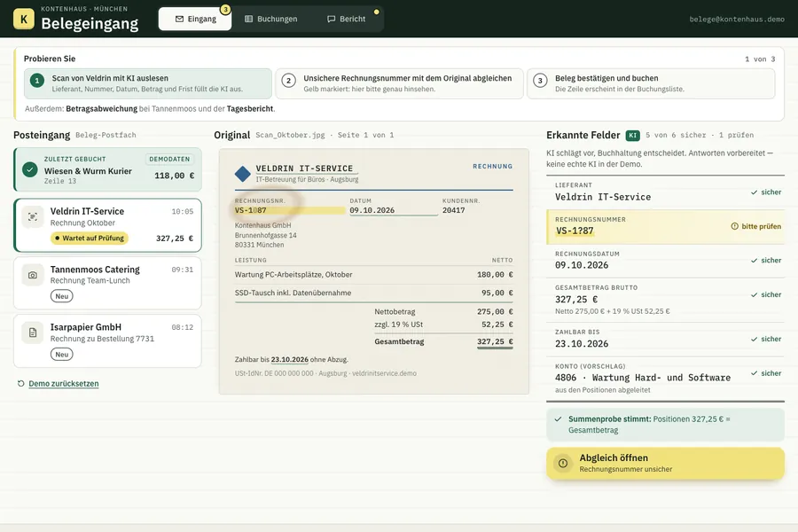Viewport: 798px width, 532px height.
Task: Click the document icon beside Isarpapier GmbH
Action: [x=33, y=332]
